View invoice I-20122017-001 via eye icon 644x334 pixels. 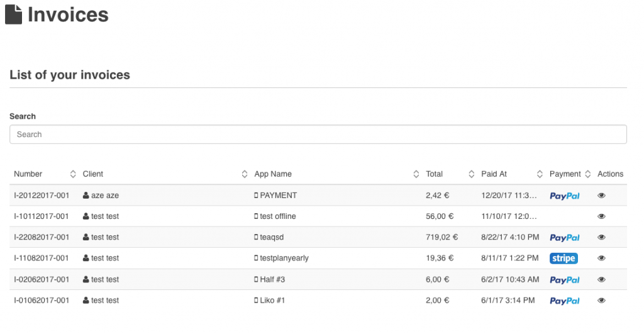tap(601, 196)
